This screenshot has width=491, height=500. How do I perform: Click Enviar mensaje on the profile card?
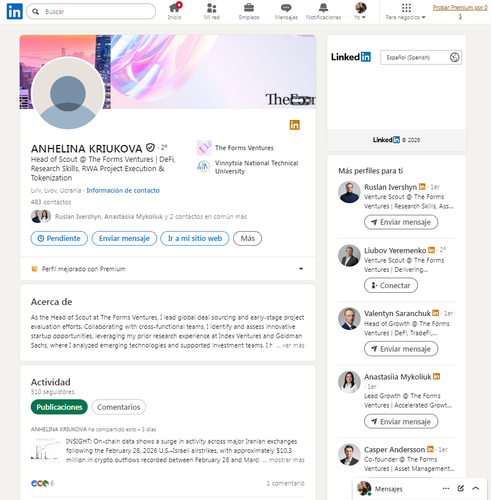coord(124,238)
